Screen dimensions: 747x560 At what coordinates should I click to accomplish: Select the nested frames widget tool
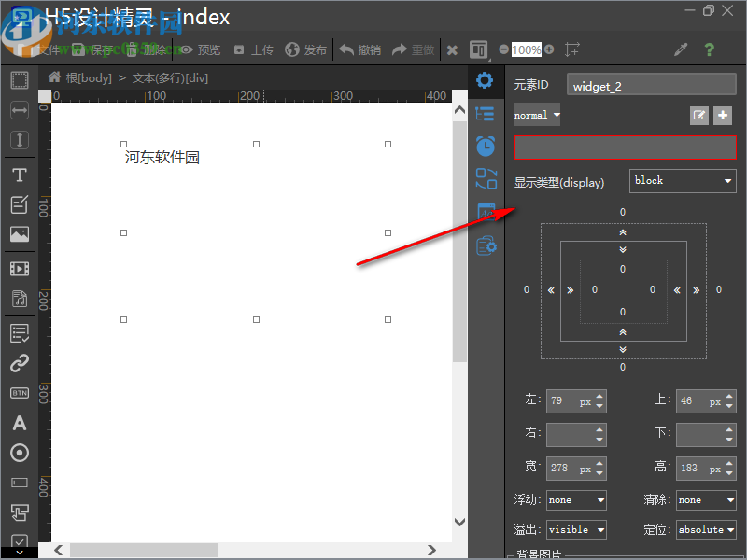[x=20, y=512]
